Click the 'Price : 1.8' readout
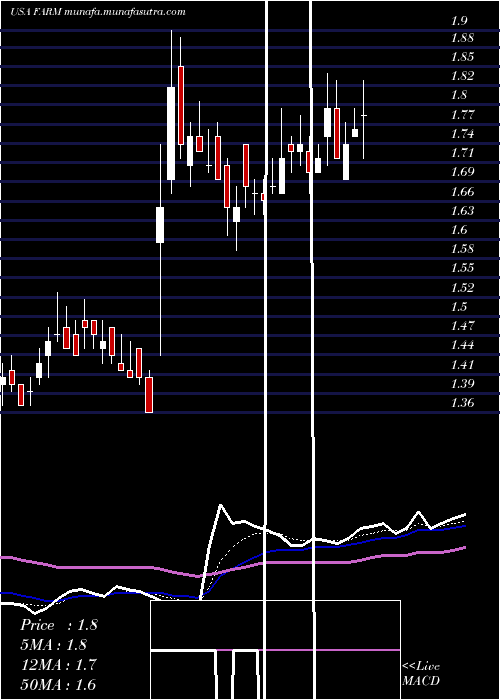Viewport: 500px width, 700px height. coord(58,625)
